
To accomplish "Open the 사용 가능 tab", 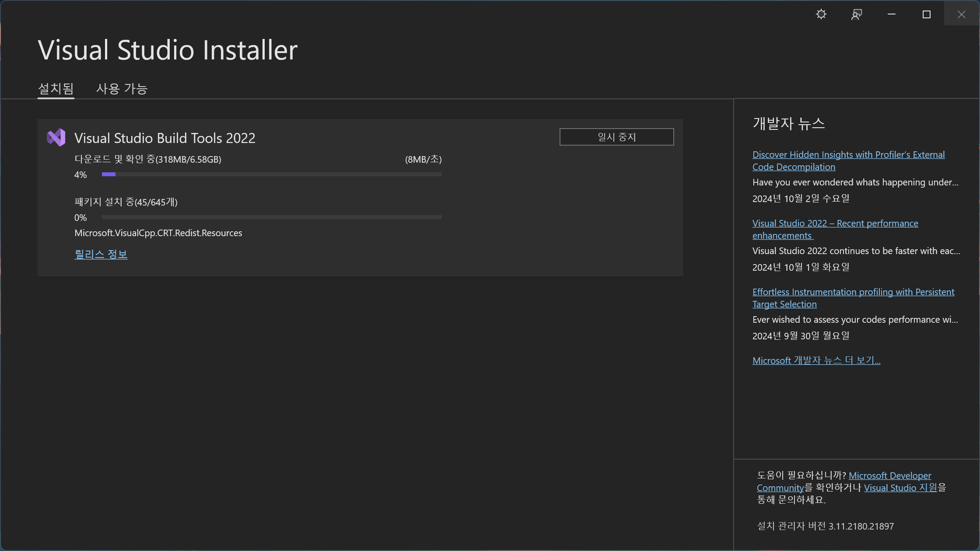I will (x=122, y=89).
